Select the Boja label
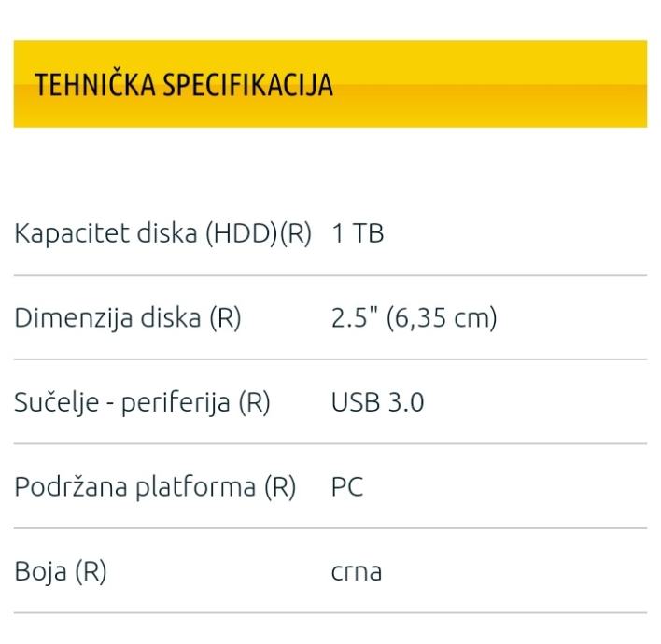Image resolution: width=661 pixels, height=644 pixels. tap(38, 571)
